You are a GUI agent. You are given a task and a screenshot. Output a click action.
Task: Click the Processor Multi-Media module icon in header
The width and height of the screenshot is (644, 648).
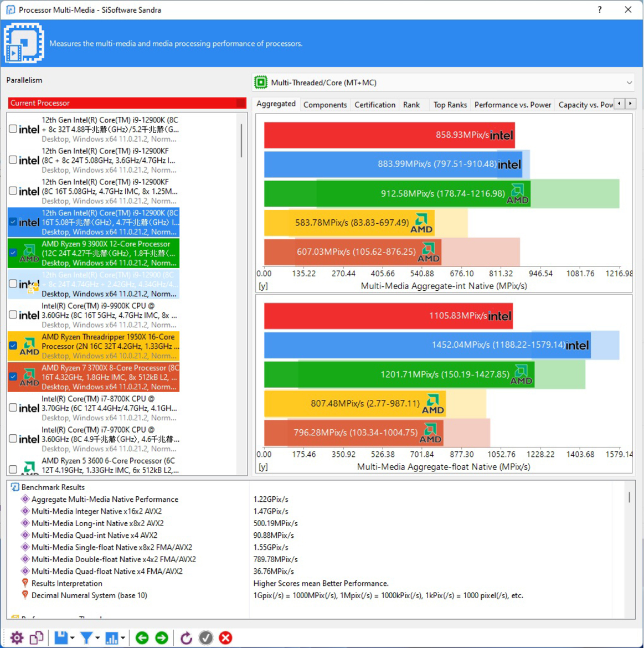24,43
